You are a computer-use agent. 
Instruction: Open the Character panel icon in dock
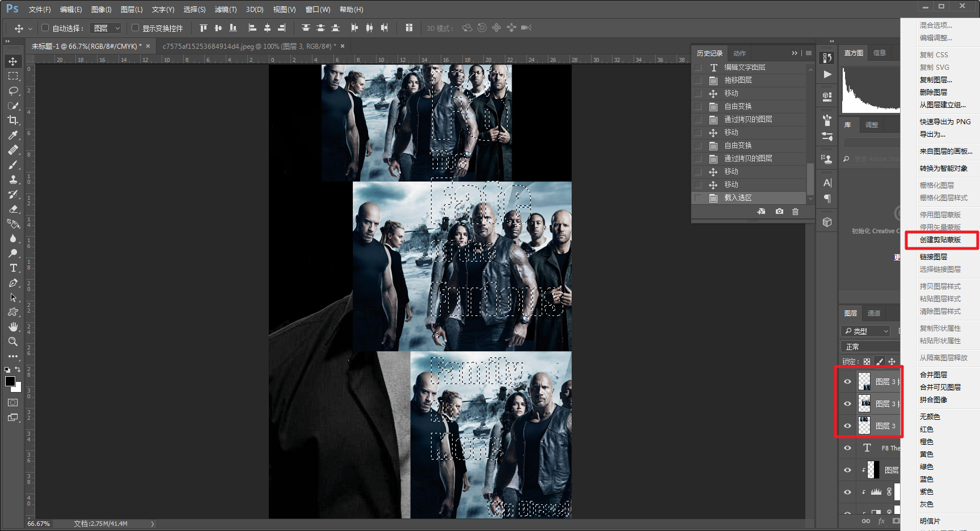tap(827, 183)
